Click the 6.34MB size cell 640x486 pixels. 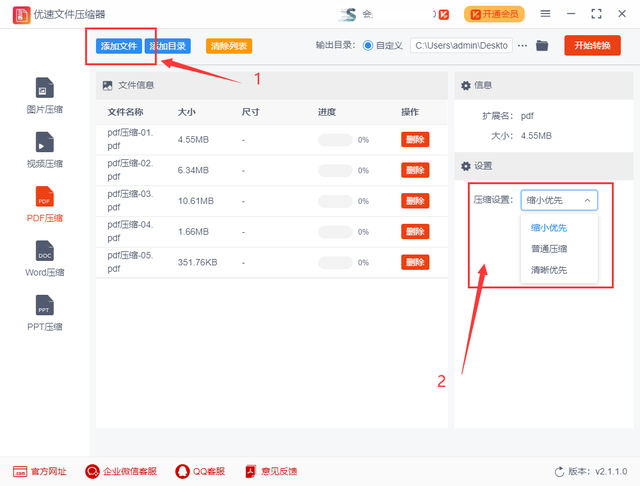193,170
